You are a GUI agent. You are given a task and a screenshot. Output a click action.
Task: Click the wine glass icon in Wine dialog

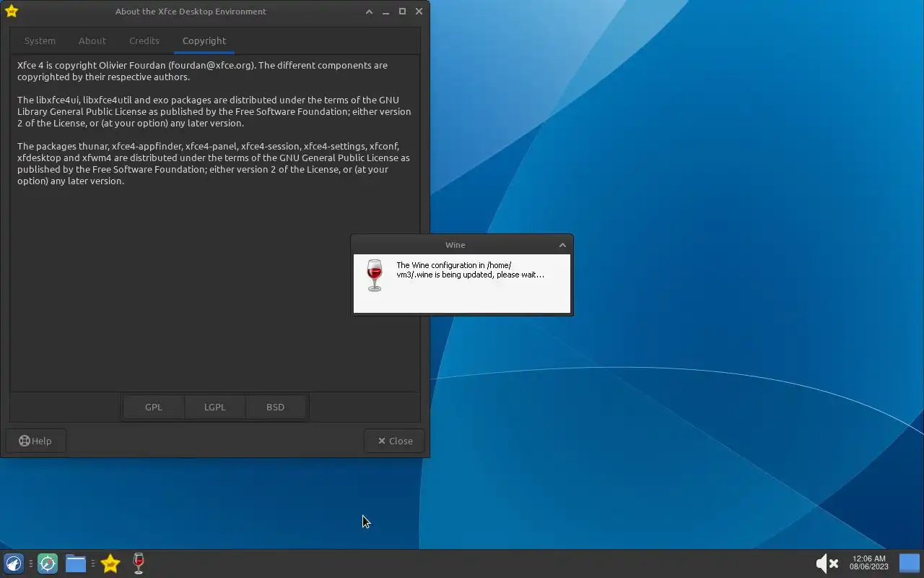pos(374,275)
